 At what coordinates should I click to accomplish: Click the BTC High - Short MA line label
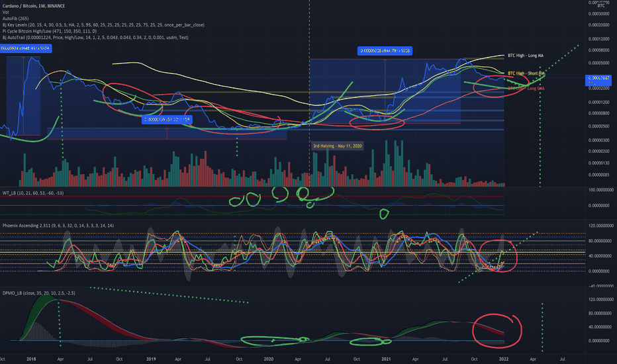(x=526, y=73)
